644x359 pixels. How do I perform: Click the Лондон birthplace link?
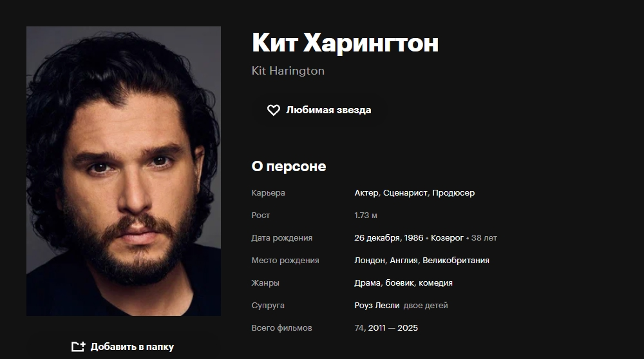tap(370, 261)
